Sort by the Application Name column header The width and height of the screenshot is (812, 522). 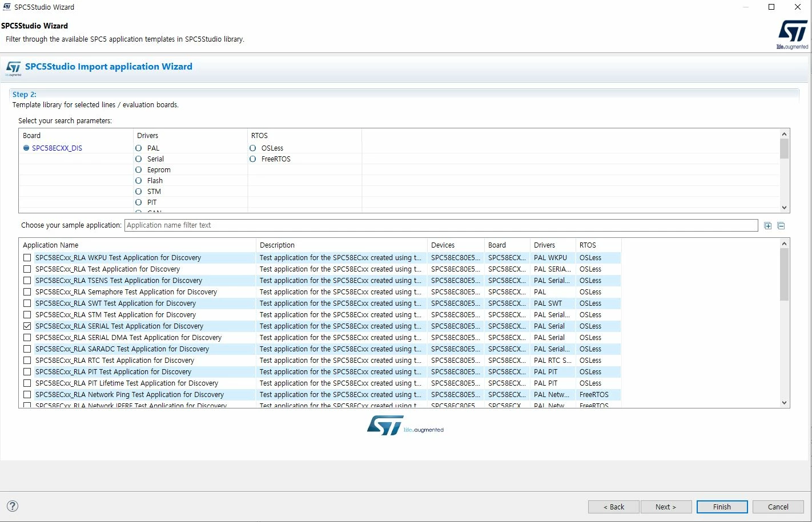click(137, 245)
